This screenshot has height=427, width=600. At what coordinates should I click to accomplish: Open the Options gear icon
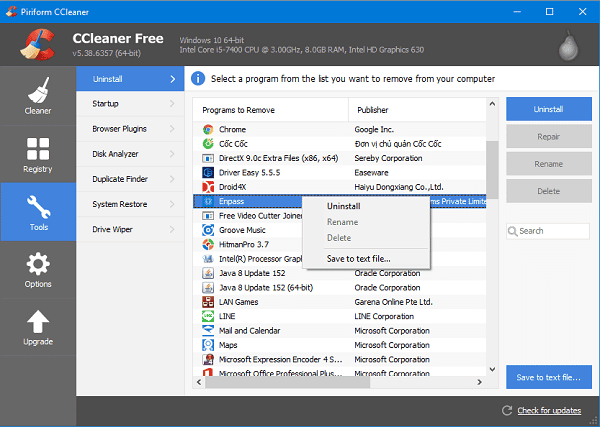point(37,265)
